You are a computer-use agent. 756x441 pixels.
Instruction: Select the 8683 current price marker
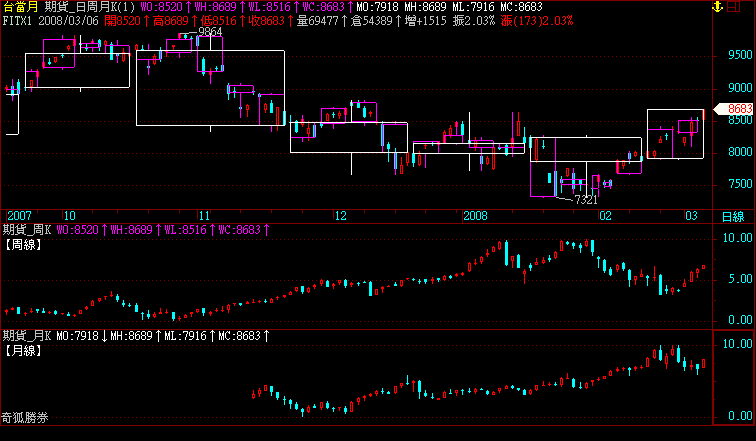pyautogui.click(x=733, y=108)
